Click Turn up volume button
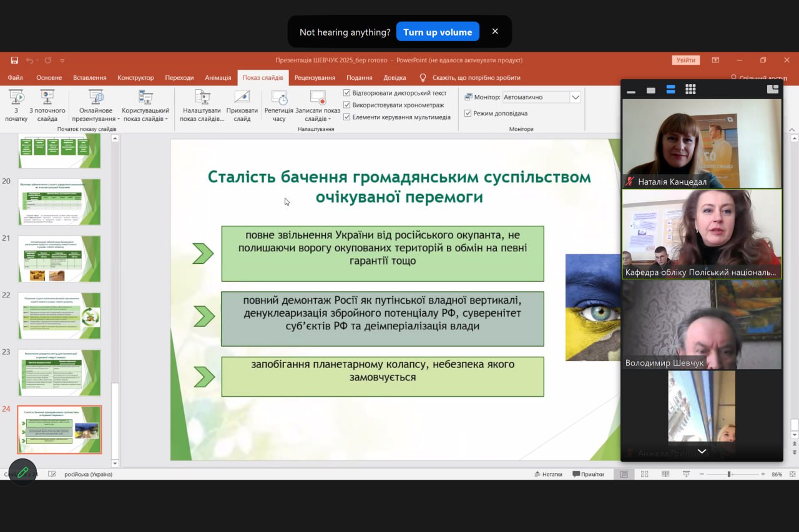Screen dimensions: 799x532 pos(438,32)
